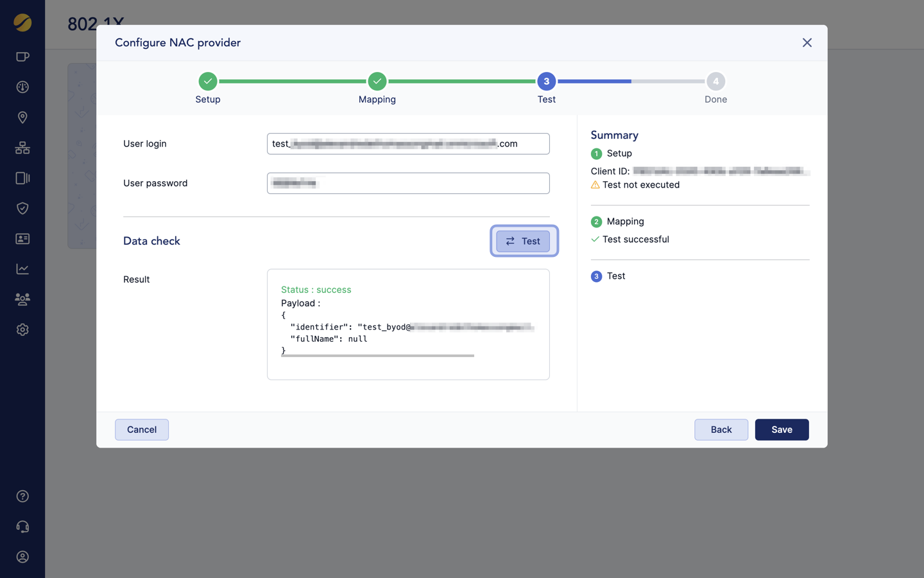Cancel the NAC provider configuration
This screenshot has width=924, height=578.
pos(142,430)
